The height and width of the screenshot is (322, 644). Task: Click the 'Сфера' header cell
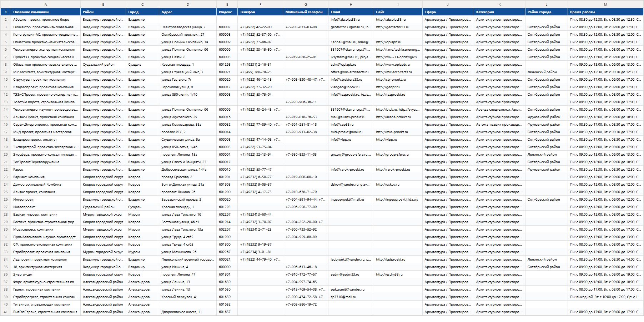pyautogui.click(x=448, y=12)
